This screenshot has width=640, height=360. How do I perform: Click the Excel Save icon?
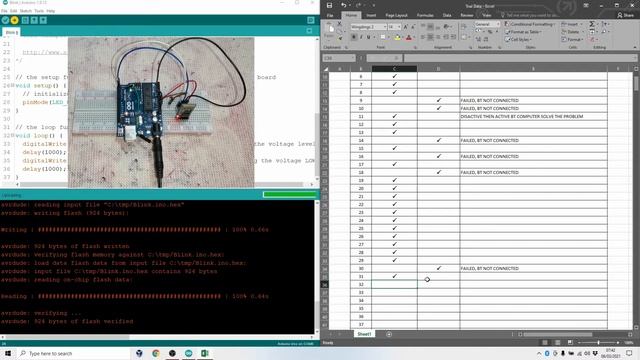(329, 5)
